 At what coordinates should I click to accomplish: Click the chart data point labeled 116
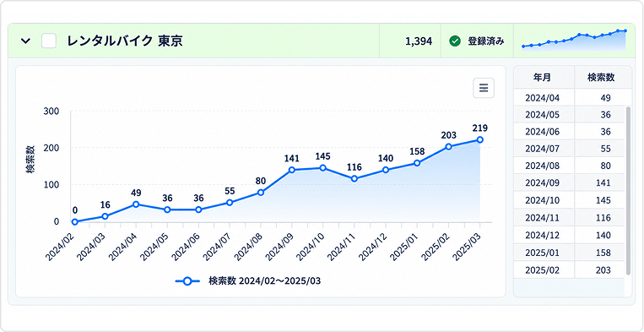(354, 179)
